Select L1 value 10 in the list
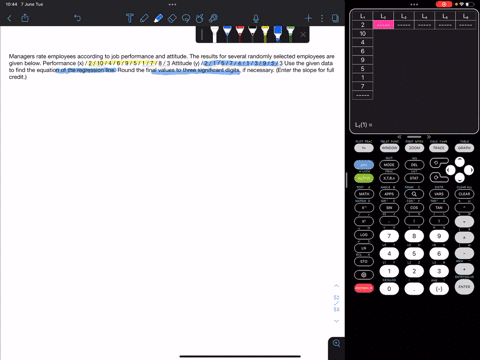480x360 pixels. click(363, 33)
